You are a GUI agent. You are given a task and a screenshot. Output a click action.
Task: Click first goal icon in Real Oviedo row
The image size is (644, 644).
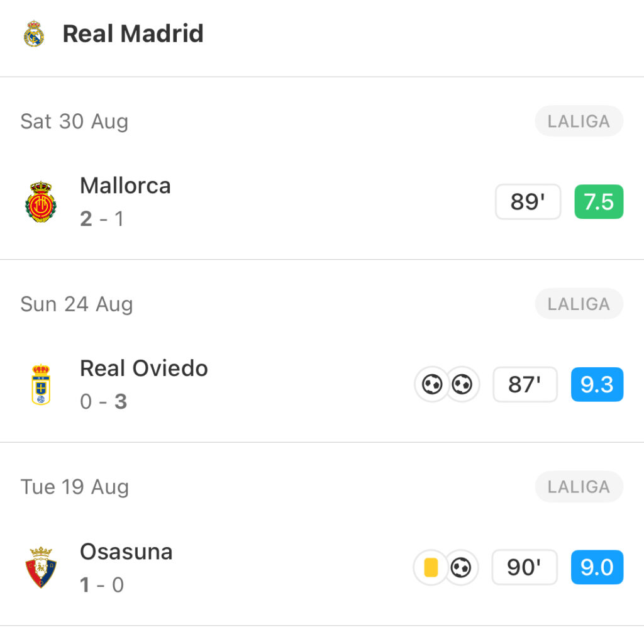tap(432, 384)
